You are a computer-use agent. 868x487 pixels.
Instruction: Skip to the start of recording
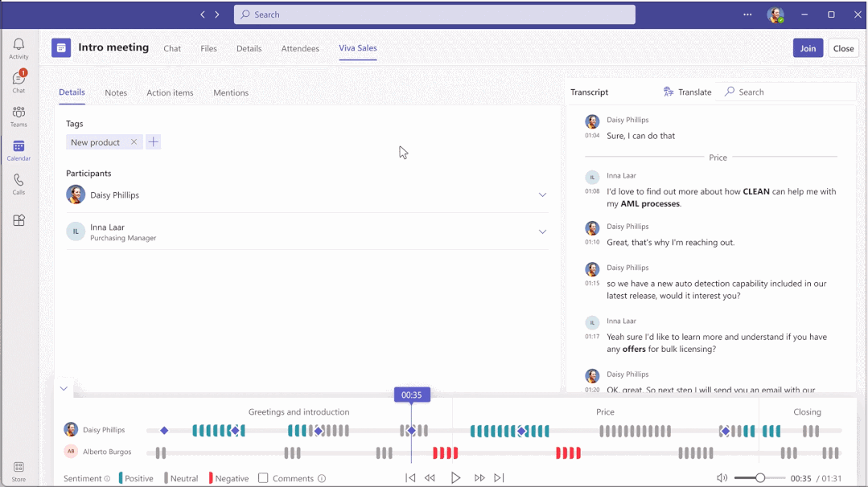pyautogui.click(x=410, y=477)
